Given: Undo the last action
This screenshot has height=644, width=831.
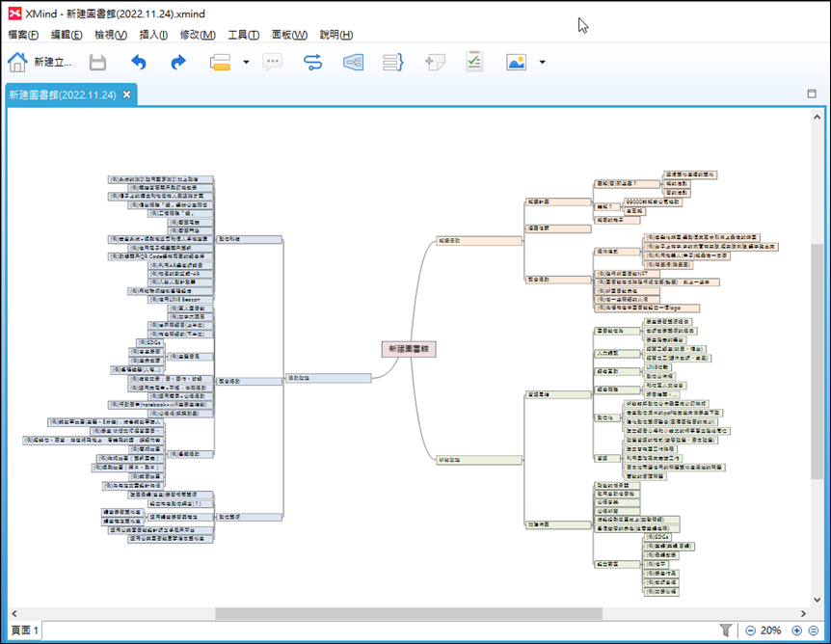Looking at the screenshot, I should click(138, 63).
